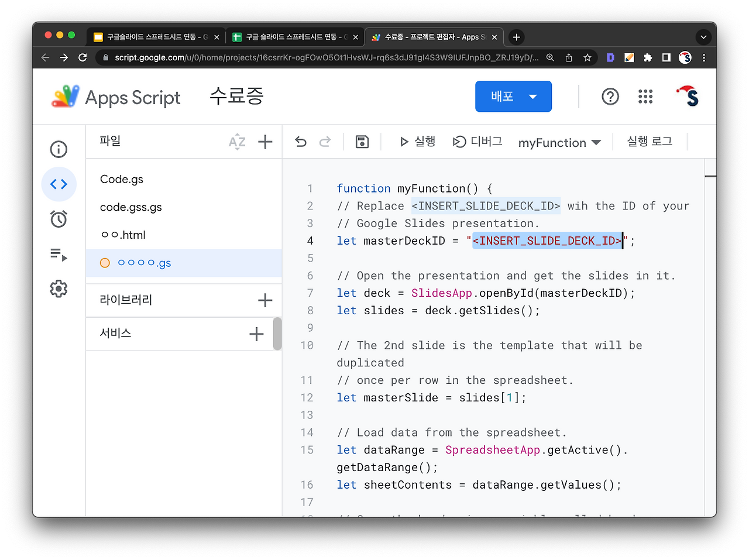This screenshot has height=560, width=749.
Task: Undo the last edit
Action: [x=301, y=142]
